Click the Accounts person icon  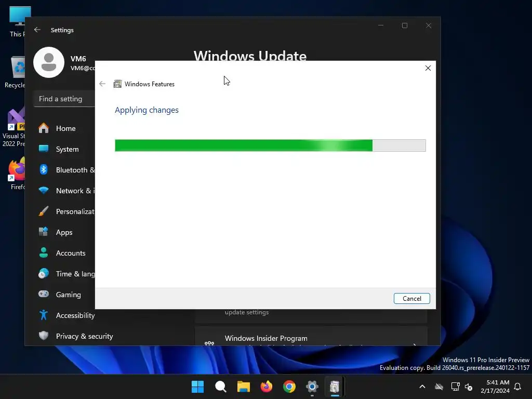pos(44,252)
